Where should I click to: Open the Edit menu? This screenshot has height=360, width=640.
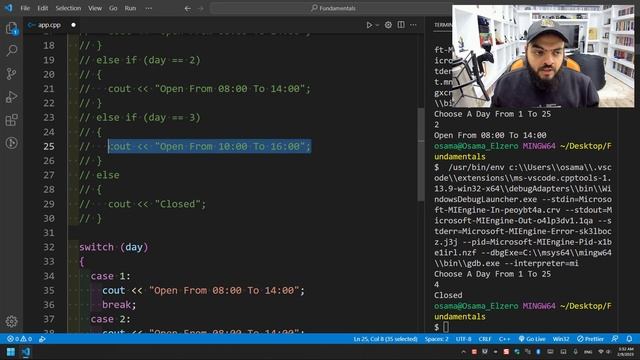pyautogui.click(x=43, y=8)
